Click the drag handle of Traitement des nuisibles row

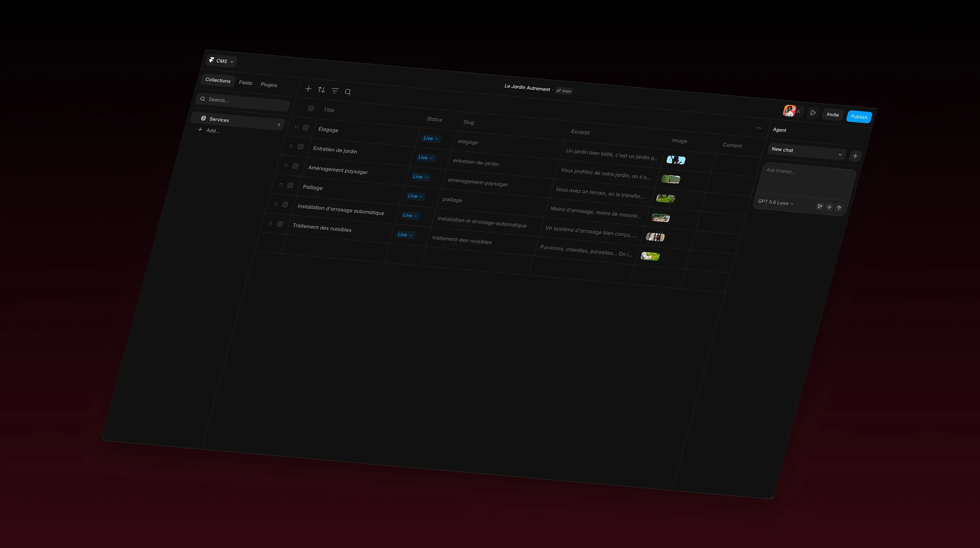point(271,223)
